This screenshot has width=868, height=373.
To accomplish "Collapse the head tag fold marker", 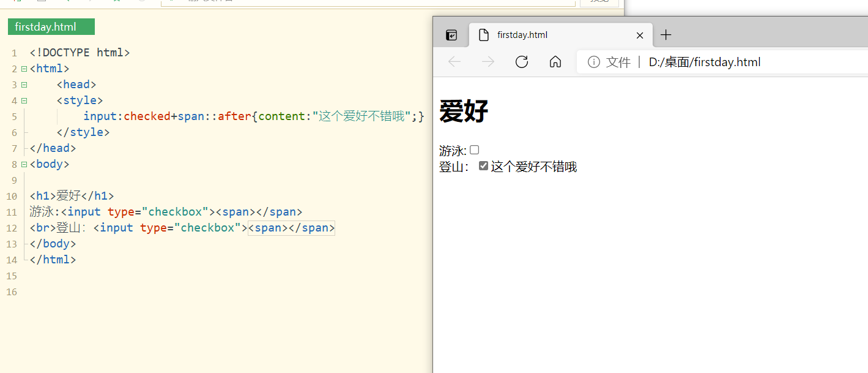I will [x=24, y=85].
